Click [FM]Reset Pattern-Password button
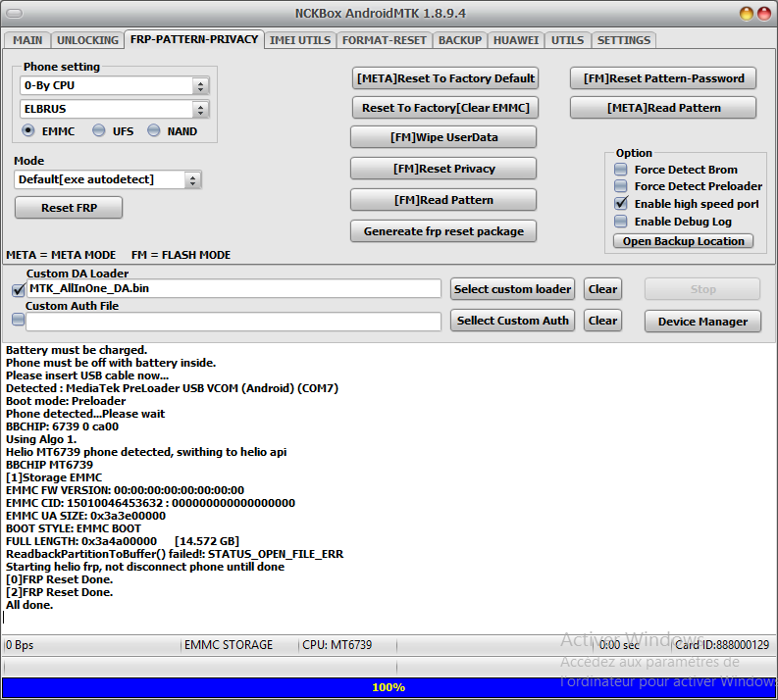Viewport: 778px width, 700px height. point(663,78)
